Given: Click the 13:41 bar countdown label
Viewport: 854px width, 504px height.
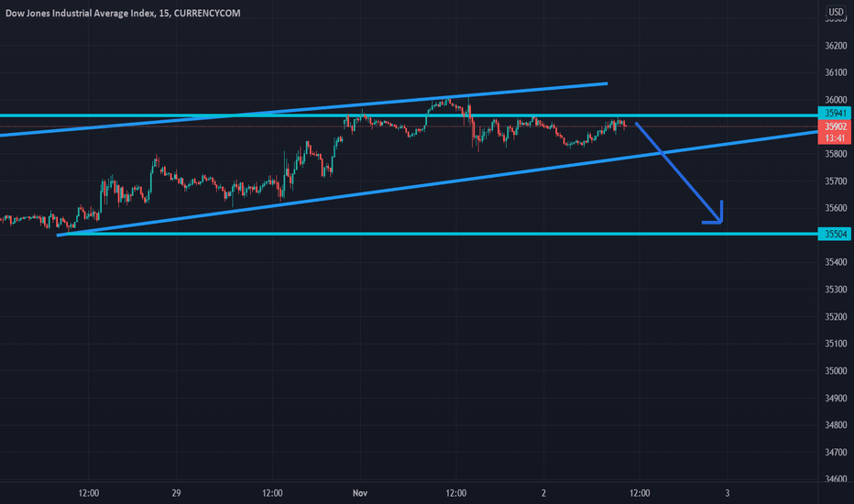Looking at the screenshot, I should (x=835, y=138).
